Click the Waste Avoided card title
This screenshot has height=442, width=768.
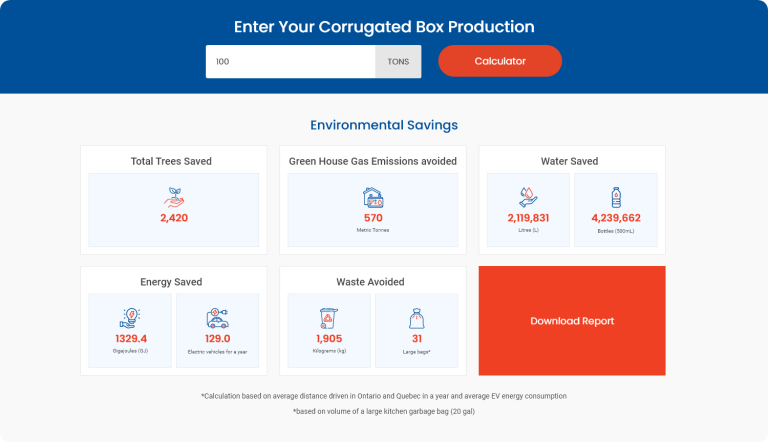point(372,282)
